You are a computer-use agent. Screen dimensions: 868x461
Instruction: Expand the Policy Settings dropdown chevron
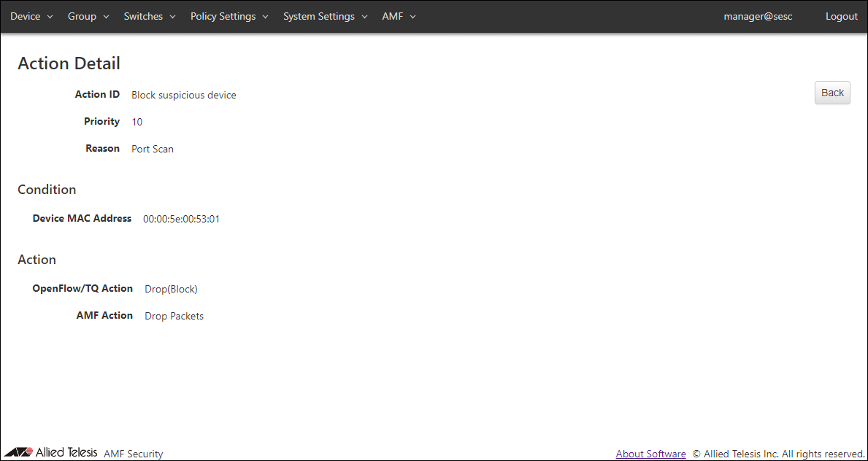pos(265,17)
